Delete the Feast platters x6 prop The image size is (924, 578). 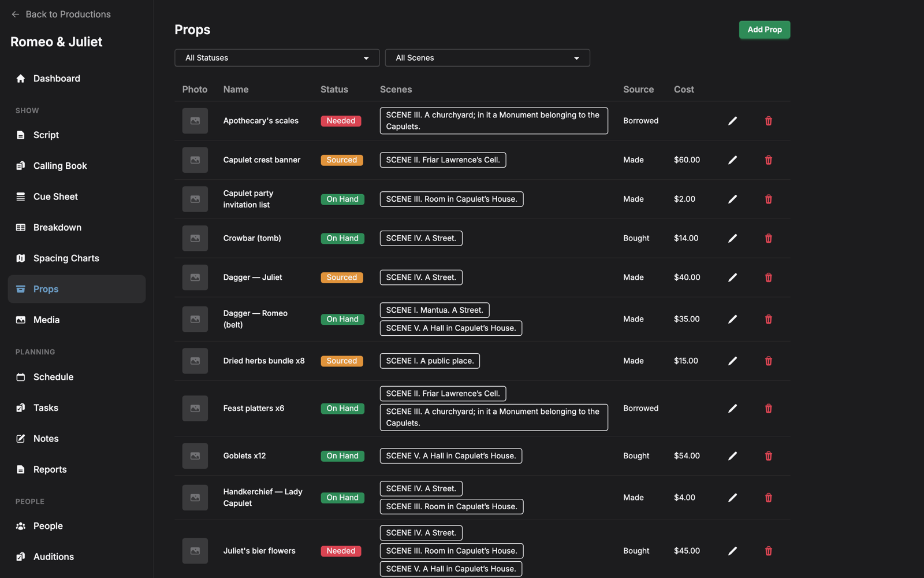coord(768,408)
